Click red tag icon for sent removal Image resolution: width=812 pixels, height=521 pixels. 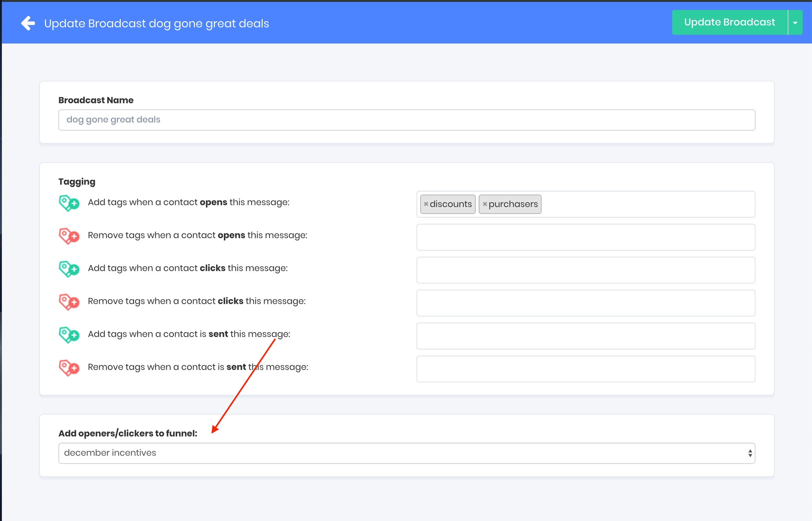69,368
